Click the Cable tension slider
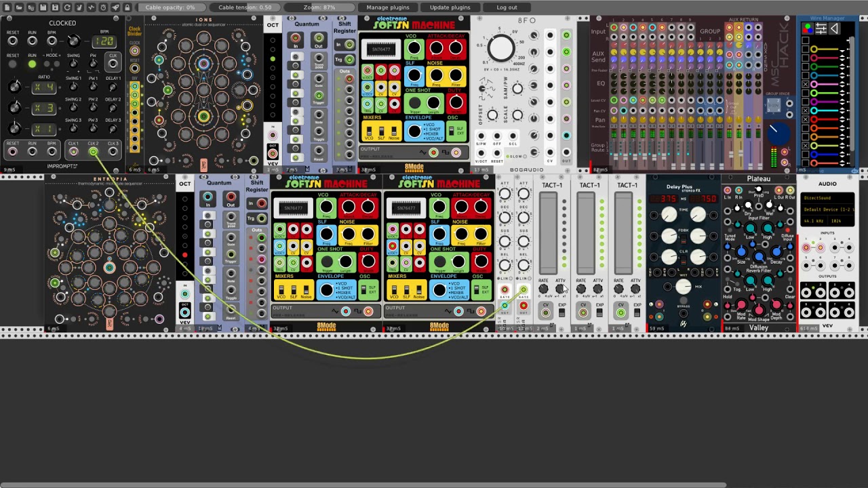Screen dimensions: 868x488 (245, 7)
